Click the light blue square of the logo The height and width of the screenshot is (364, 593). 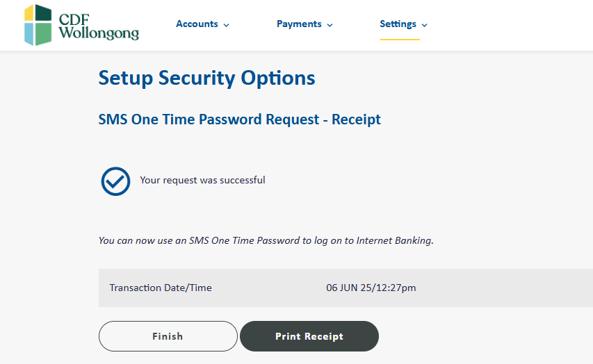point(29,34)
